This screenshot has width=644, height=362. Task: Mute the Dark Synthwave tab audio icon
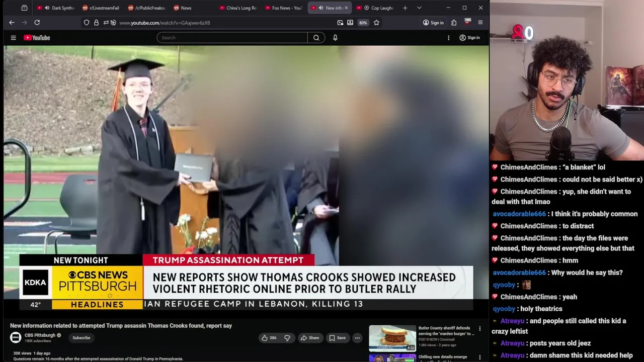click(47, 8)
